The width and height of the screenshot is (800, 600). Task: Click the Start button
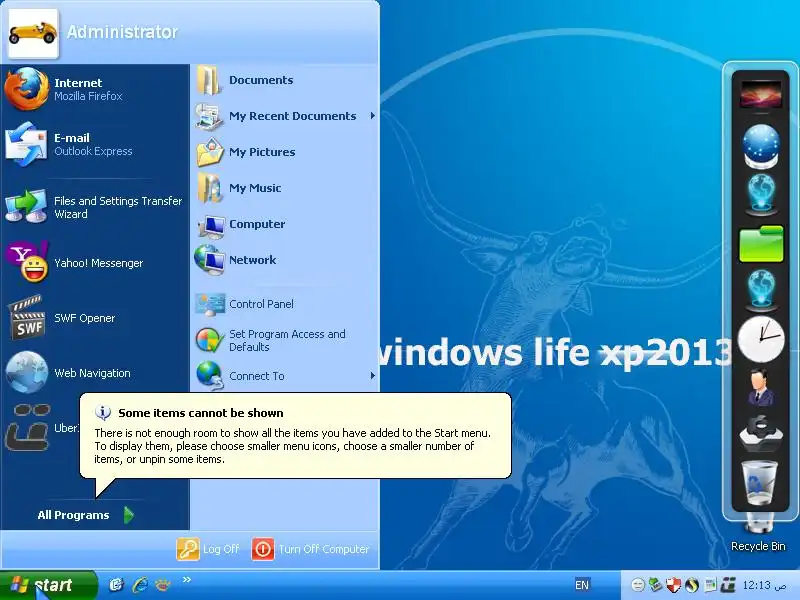click(48, 585)
